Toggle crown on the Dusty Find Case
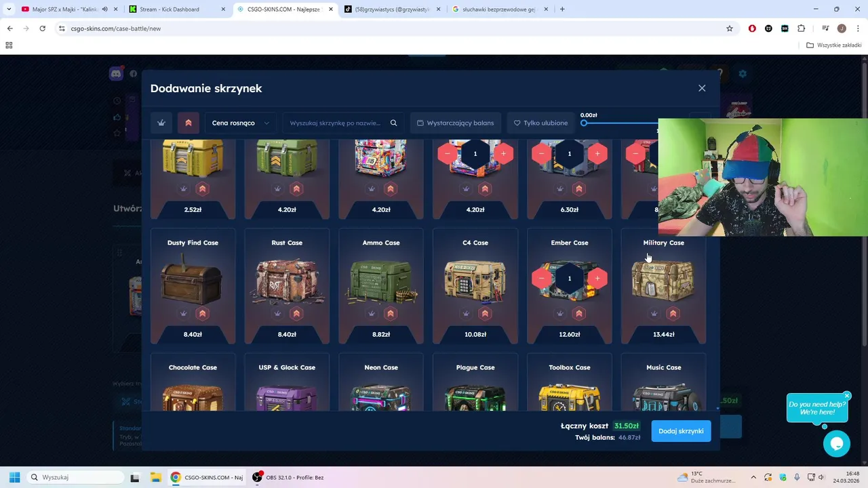Screen dimensions: 868x488 click(x=183, y=314)
